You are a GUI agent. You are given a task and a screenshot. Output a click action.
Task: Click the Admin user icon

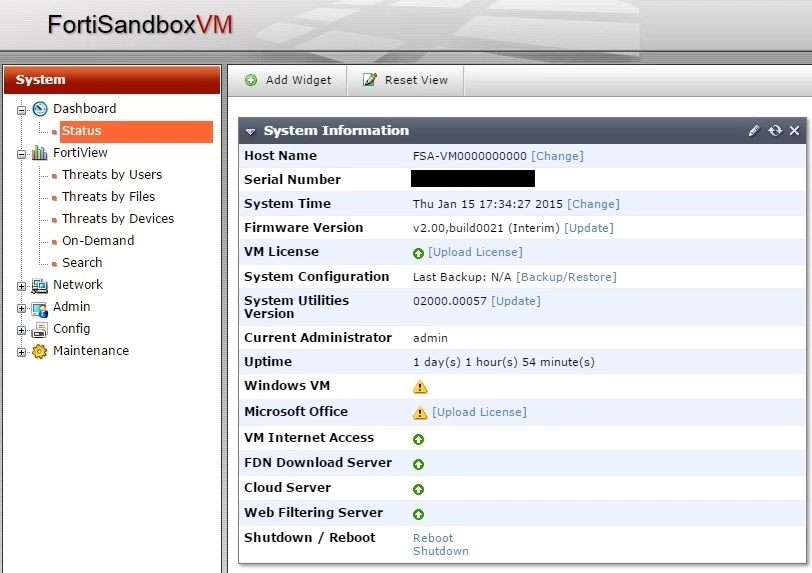click(x=40, y=309)
